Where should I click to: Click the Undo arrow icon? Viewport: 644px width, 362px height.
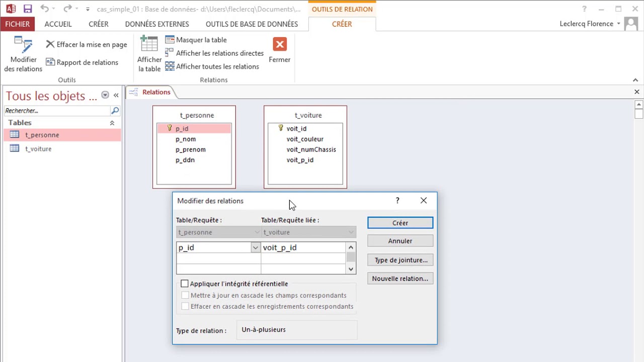tap(44, 9)
